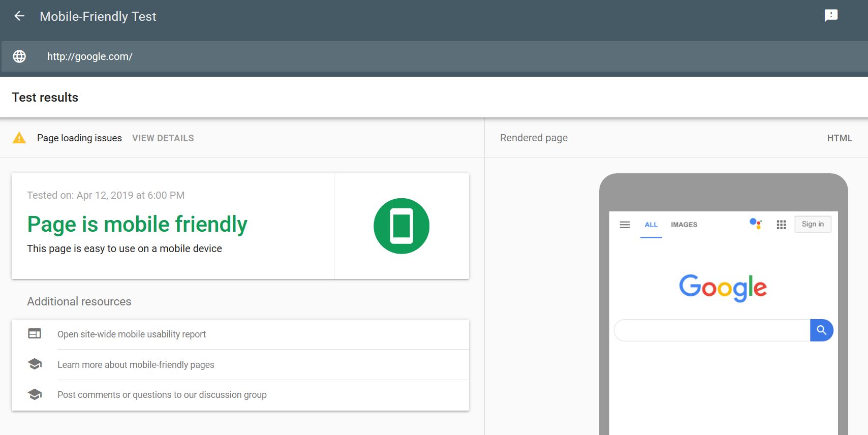Viewport: 868px width, 435px height.
Task: Click Sign in button in preview
Action: click(x=813, y=224)
